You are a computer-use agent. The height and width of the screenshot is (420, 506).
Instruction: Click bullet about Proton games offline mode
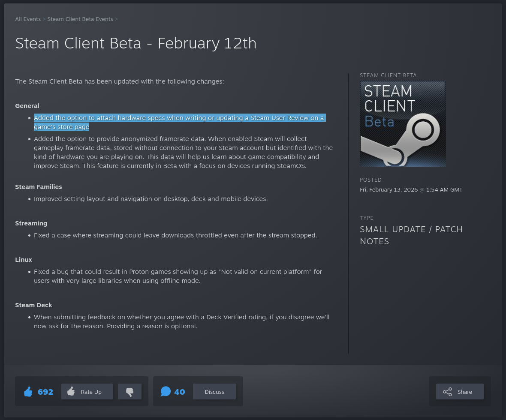pos(178,276)
